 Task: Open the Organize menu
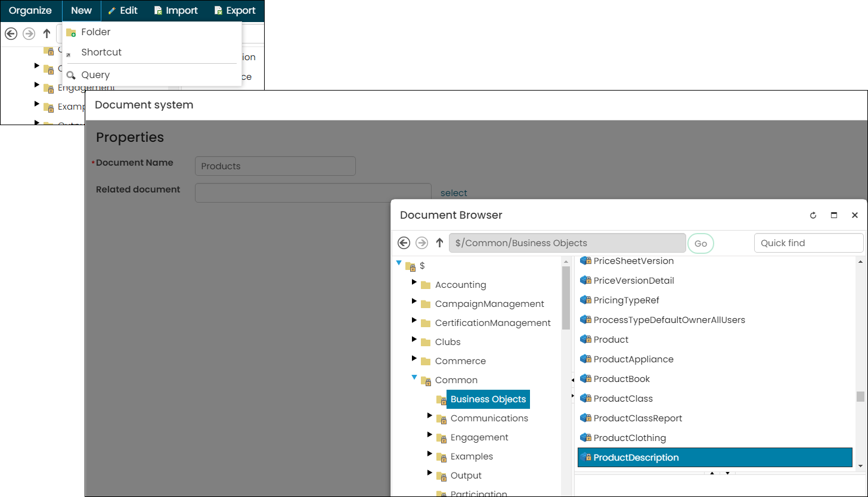pos(30,11)
